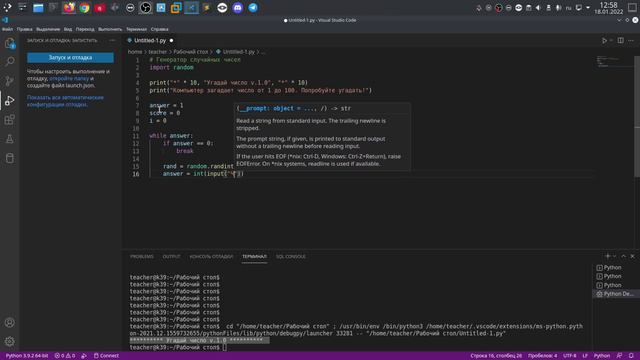Open the Переход menu
This screenshot has width=640, height=360.
coord(85,29)
